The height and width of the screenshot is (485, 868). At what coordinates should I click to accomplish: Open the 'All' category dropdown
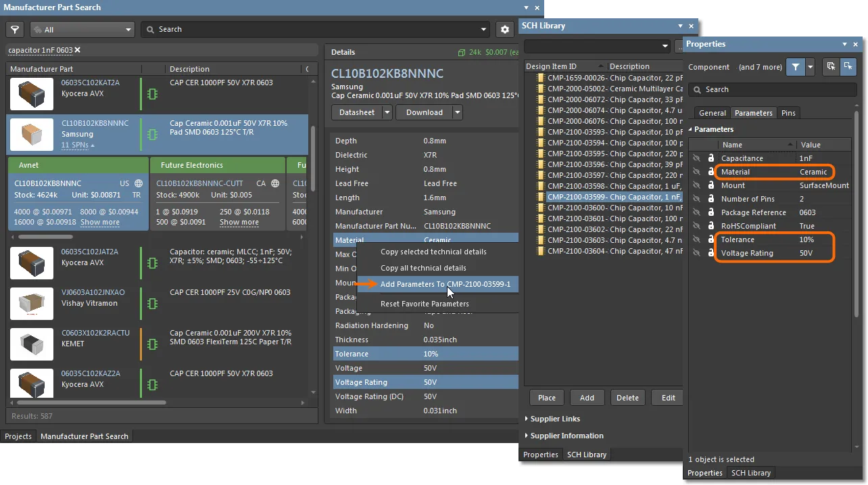(82, 30)
